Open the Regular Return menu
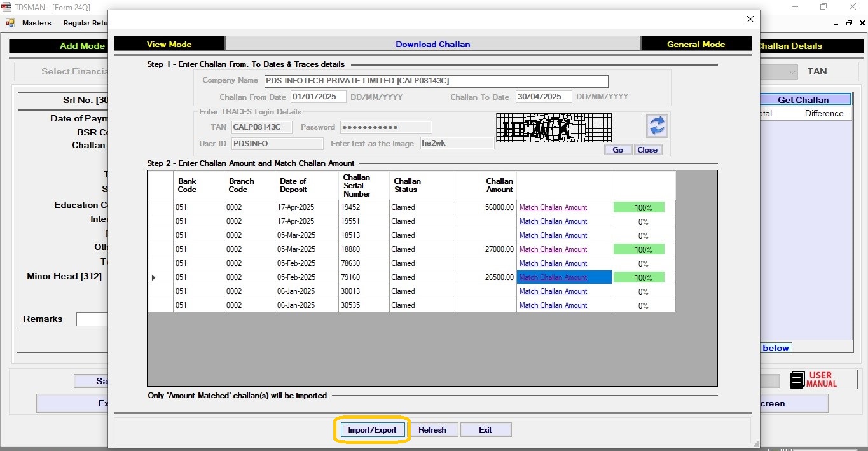 tap(86, 23)
